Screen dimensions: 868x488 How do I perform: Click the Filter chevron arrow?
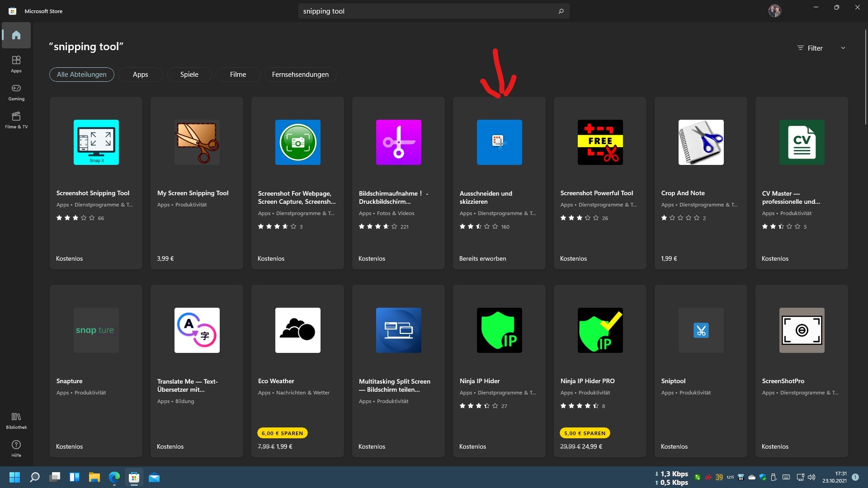(x=843, y=48)
